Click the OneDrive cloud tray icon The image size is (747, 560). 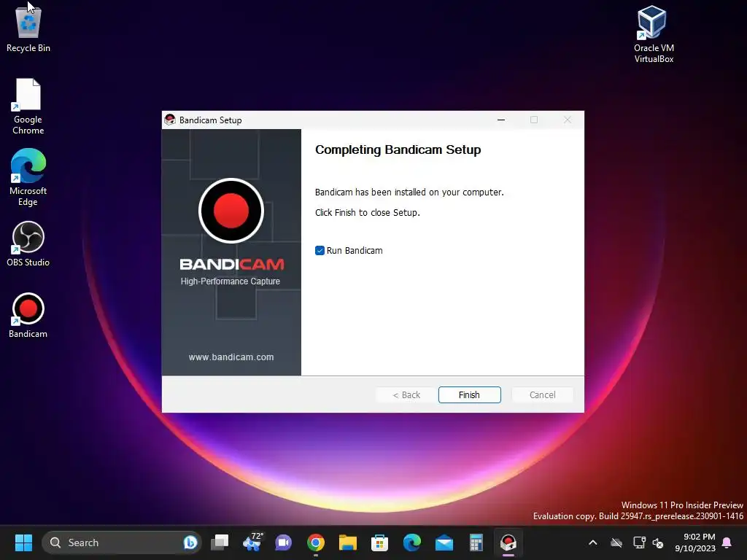[616, 542]
